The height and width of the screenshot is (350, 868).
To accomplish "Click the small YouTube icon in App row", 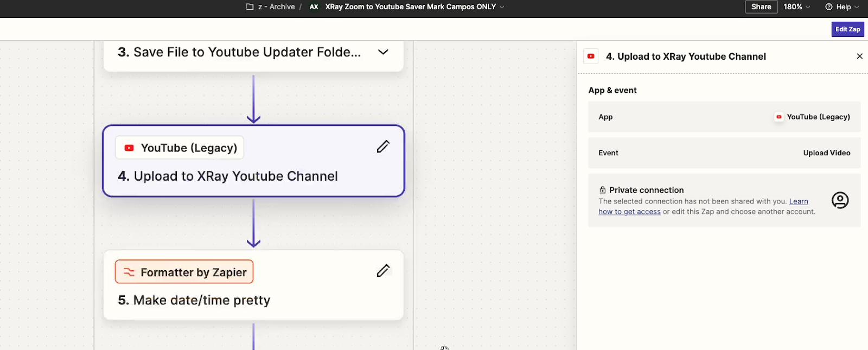I will point(778,117).
